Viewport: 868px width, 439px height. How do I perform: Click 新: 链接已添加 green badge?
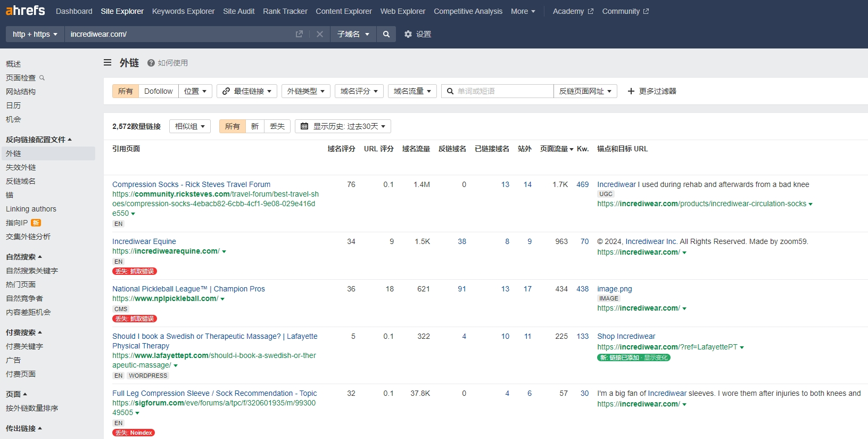[633, 357]
